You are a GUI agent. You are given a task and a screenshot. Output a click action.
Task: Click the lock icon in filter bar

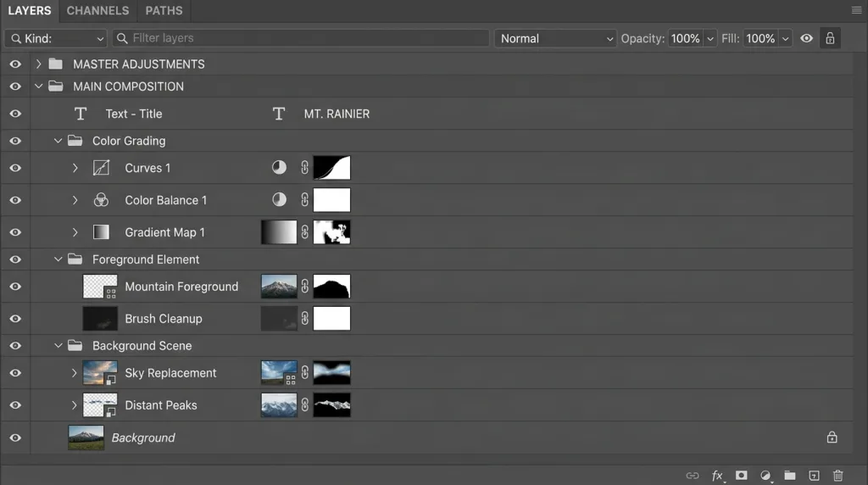coord(830,38)
